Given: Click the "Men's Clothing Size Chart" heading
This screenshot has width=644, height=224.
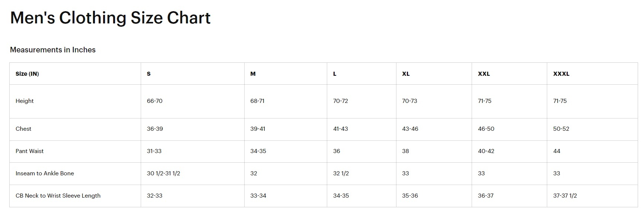Looking at the screenshot, I should (110, 18).
